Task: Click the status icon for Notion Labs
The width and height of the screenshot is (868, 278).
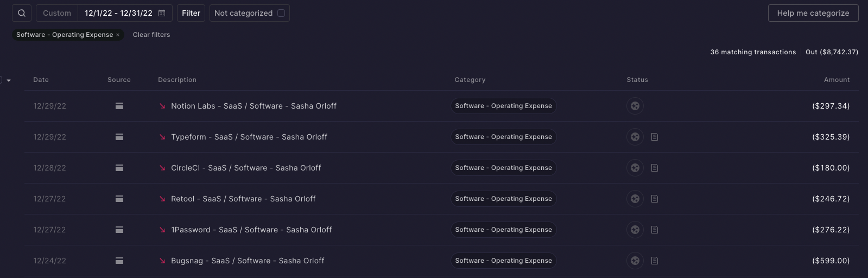Action: [635, 106]
